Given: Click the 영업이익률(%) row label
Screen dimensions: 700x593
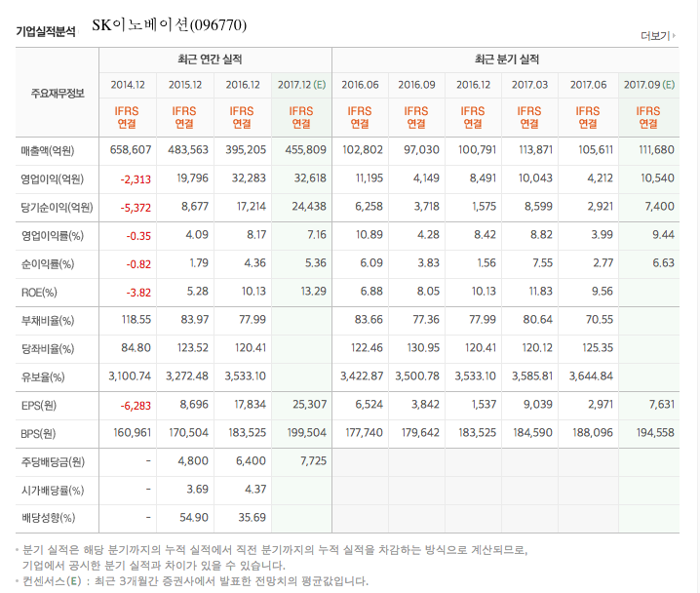Looking at the screenshot, I should pyautogui.click(x=53, y=235).
